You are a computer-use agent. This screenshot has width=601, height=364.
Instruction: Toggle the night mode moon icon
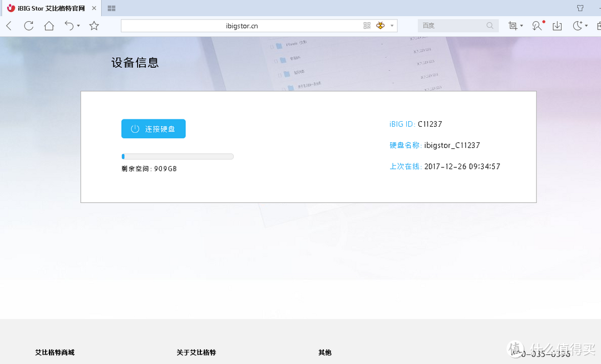click(x=578, y=26)
